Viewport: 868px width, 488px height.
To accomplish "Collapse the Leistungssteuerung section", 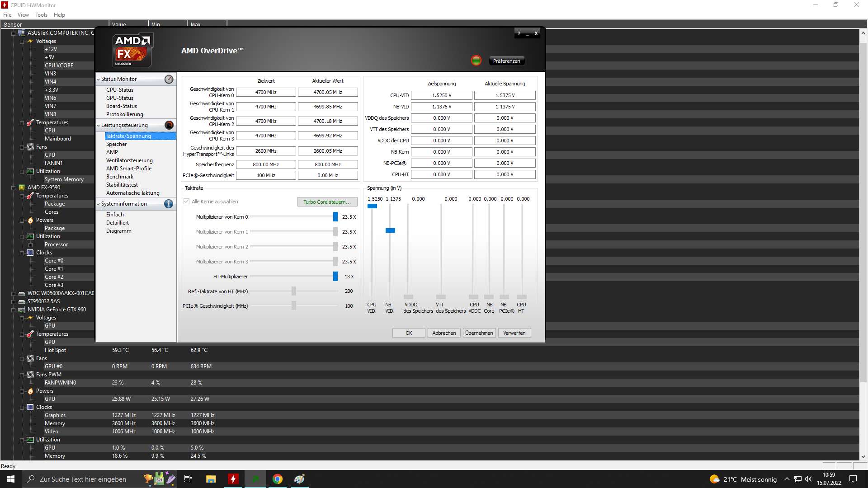I will click(x=98, y=126).
